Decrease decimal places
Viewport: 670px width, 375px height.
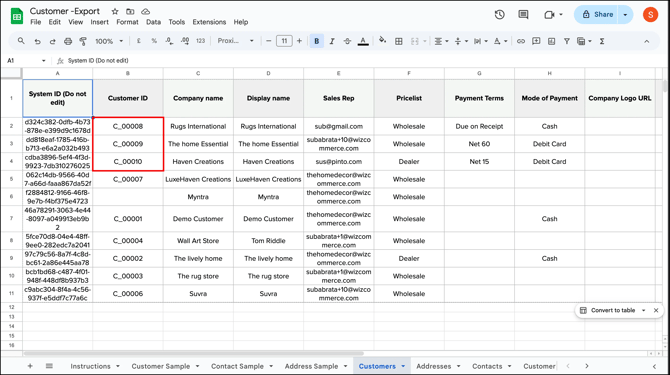169,41
